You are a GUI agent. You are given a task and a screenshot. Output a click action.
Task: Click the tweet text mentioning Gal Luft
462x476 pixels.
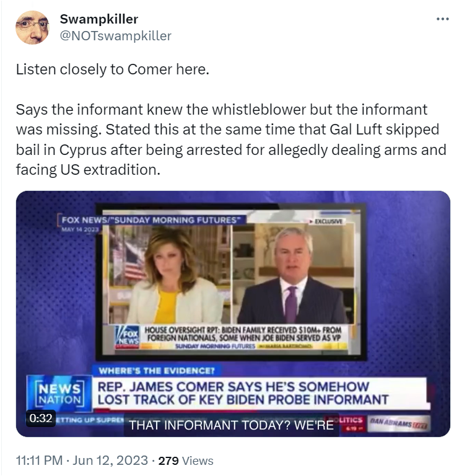231,139
